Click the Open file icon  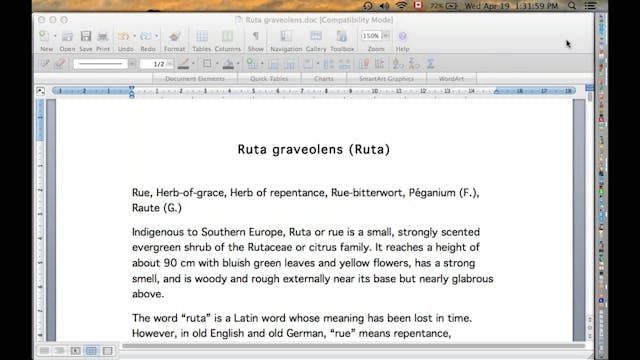tap(67, 36)
